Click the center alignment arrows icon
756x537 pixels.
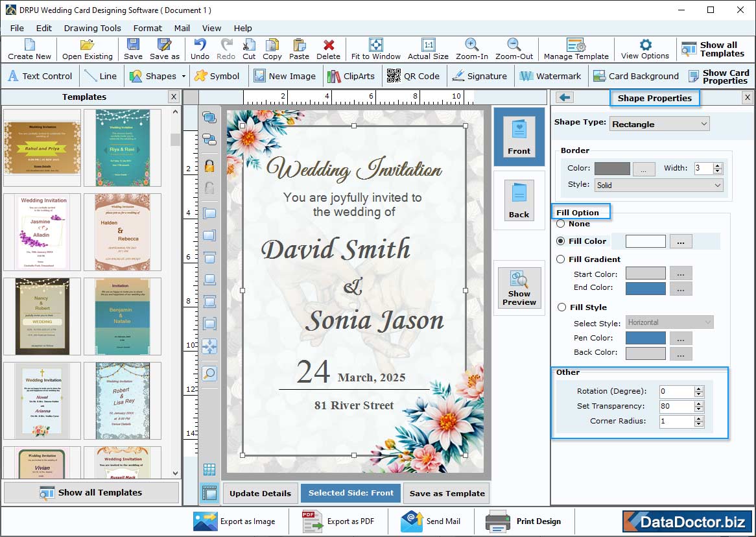(209, 346)
